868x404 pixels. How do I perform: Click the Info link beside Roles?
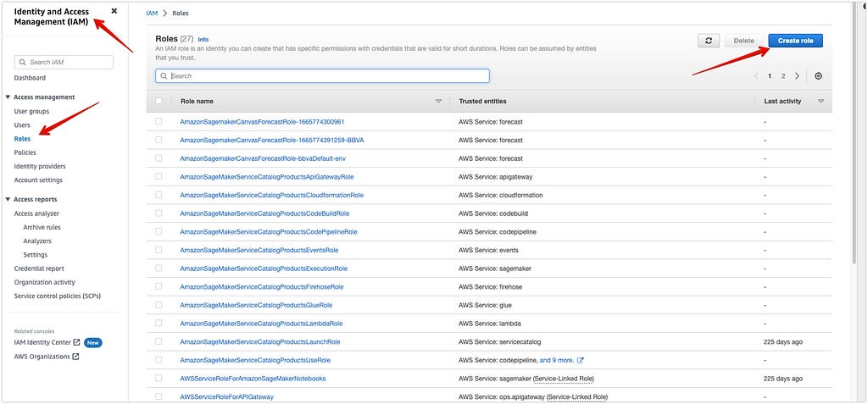[203, 39]
